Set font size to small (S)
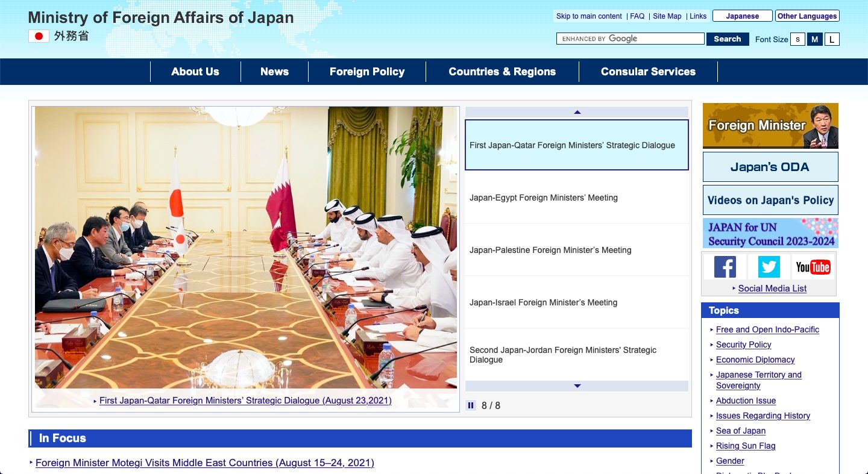This screenshot has width=868, height=474. click(797, 39)
